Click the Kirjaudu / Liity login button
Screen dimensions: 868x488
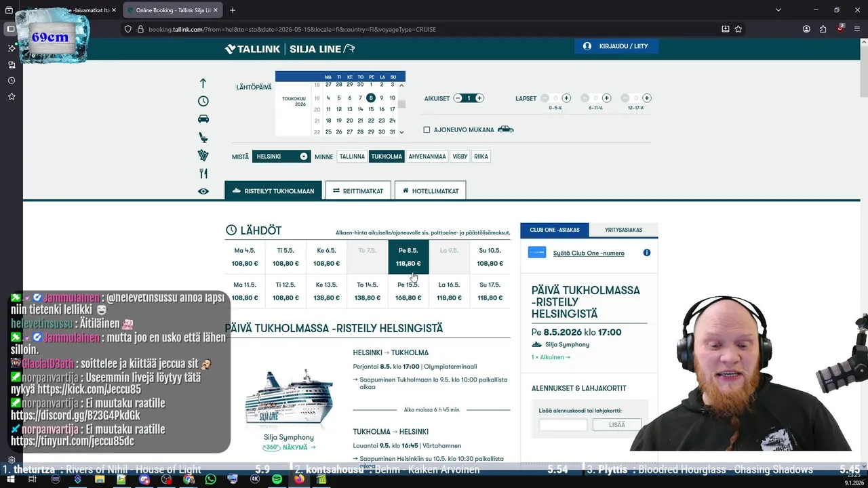pos(616,46)
